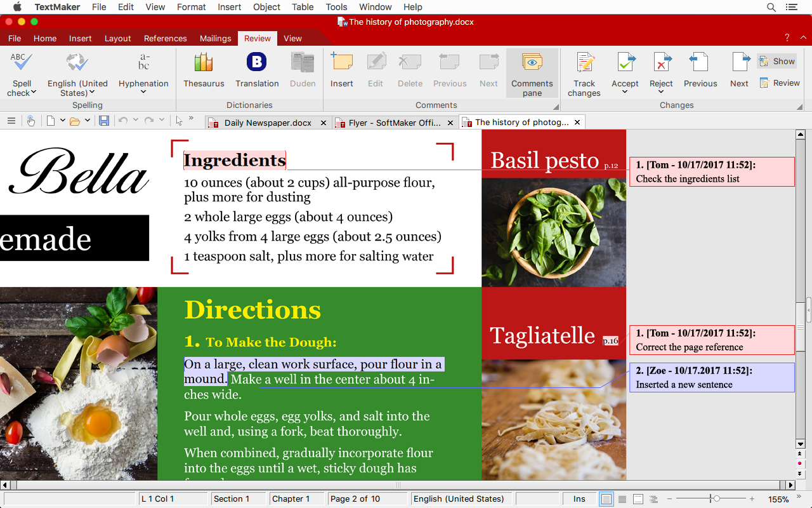Image resolution: width=812 pixels, height=508 pixels.
Task: Go to Previous change in Changes group
Action: pyautogui.click(x=700, y=70)
